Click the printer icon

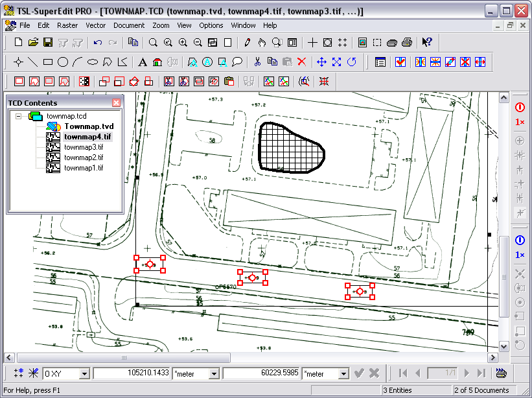click(x=407, y=42)
